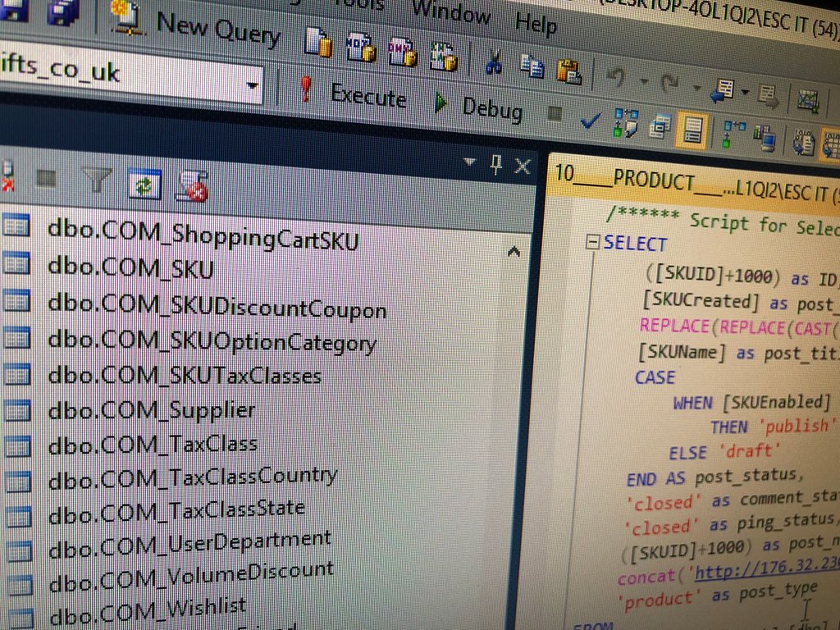Start the Debug command
The image size is (840, 630).
pos(478,106)
